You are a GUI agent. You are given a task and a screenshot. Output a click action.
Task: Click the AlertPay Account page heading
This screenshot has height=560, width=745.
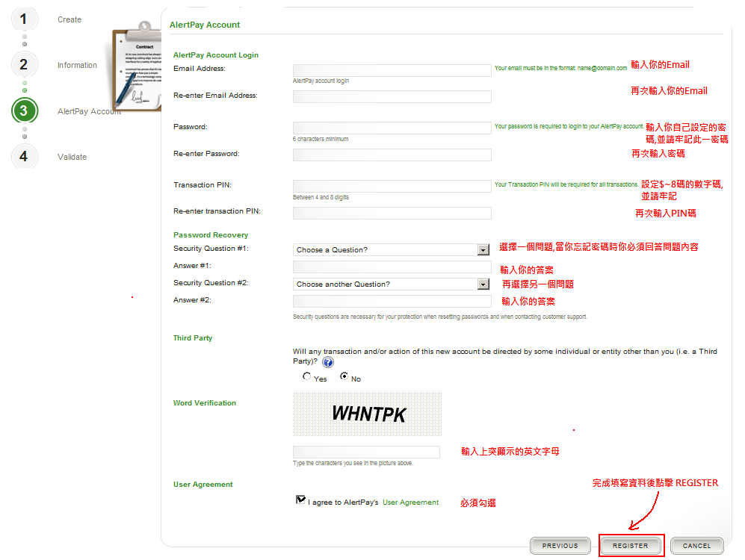tap(205, 25)
